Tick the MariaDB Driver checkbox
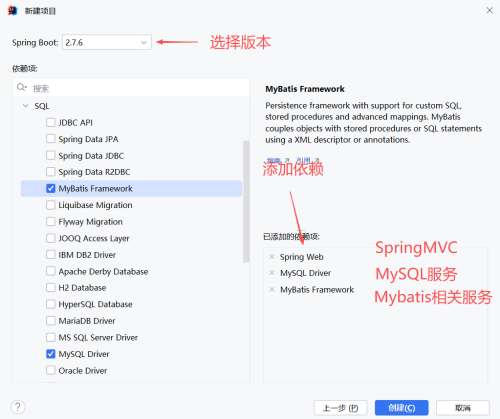This screenshot has height=419, width=500. coord(51,321)
